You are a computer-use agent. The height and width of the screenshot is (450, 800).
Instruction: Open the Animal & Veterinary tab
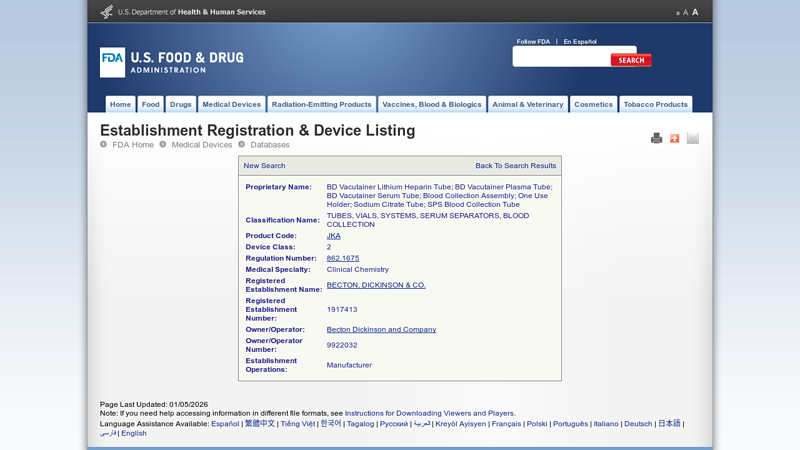(528, 104)
